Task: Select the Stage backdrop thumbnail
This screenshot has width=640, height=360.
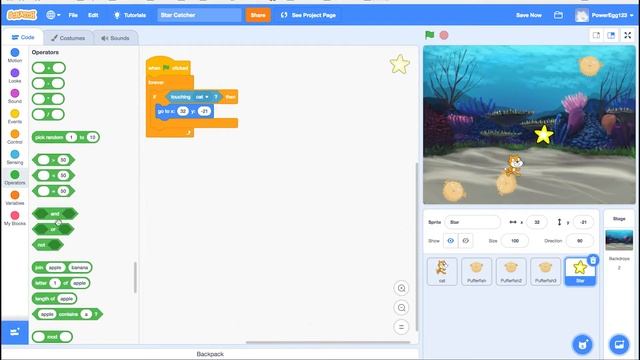Action: (x=619, y=240)
